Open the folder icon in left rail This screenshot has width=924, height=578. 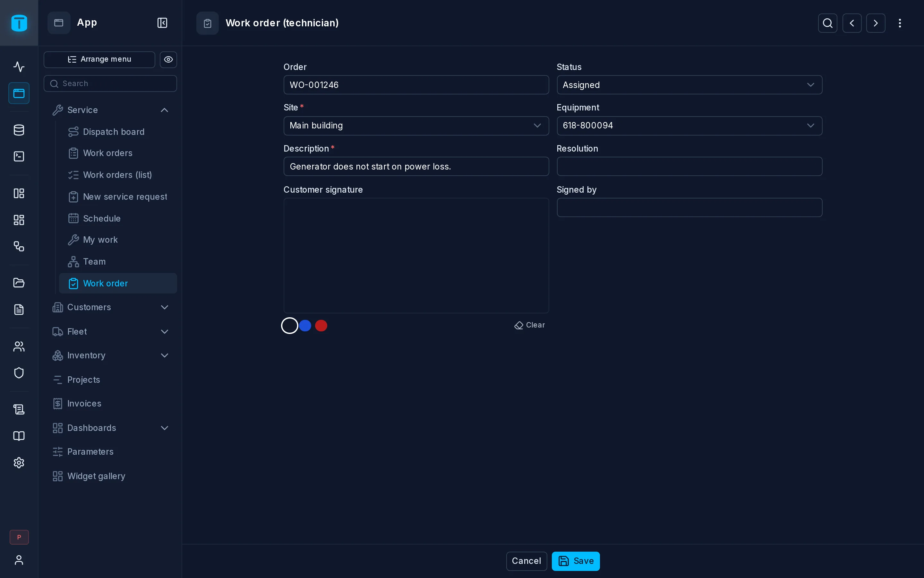point(19,283)
